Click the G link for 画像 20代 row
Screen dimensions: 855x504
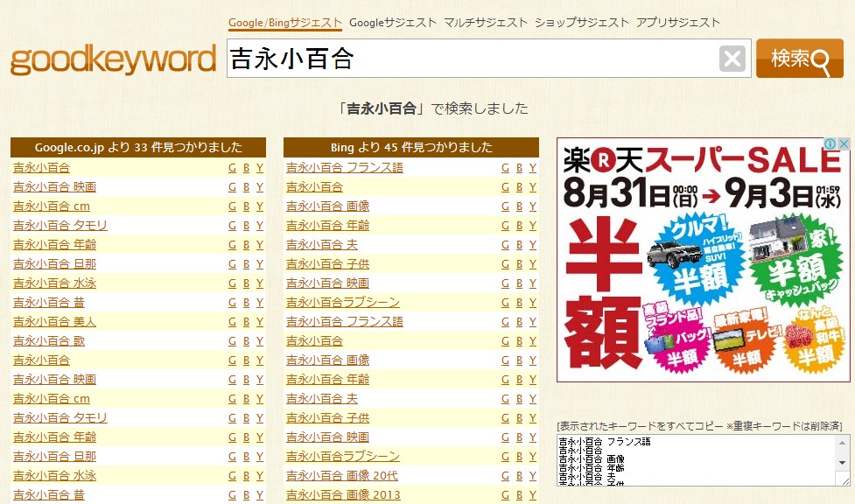(x=506, y=476)
